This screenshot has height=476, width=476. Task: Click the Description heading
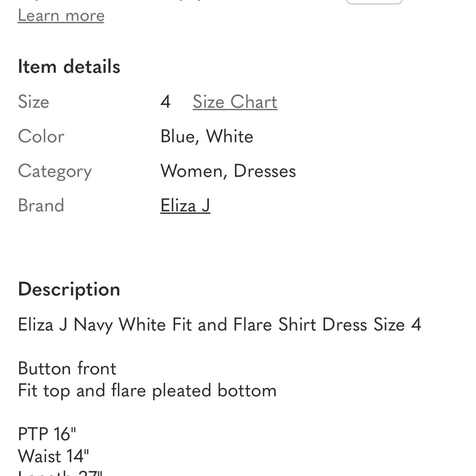pos(69,289)
